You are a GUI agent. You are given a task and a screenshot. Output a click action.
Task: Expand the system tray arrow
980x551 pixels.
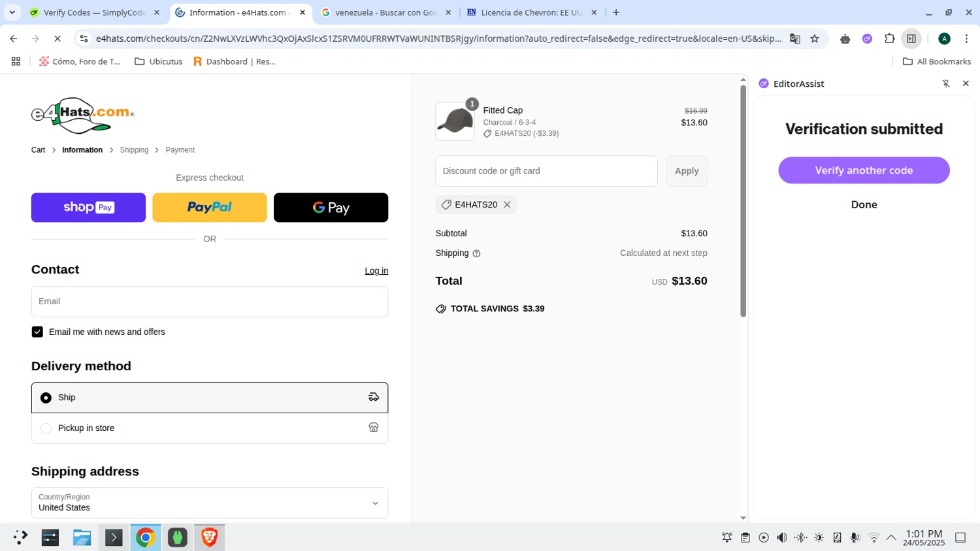[x=891, y=537]
